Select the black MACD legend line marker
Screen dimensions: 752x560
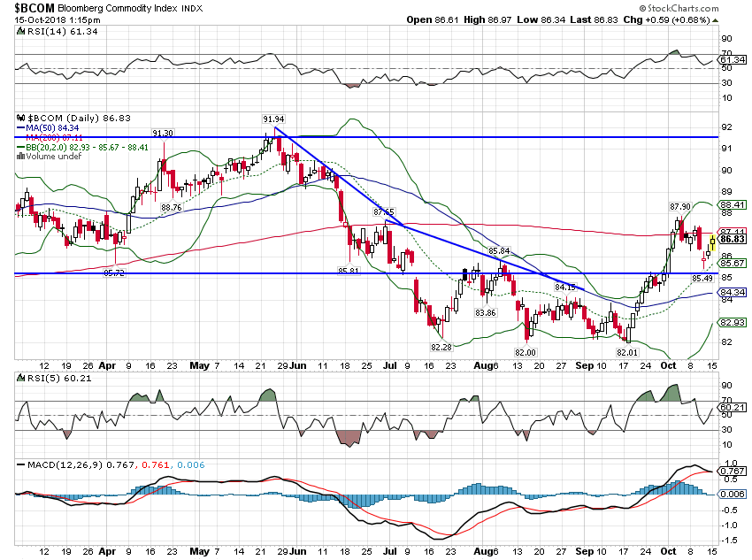(20, 464)
